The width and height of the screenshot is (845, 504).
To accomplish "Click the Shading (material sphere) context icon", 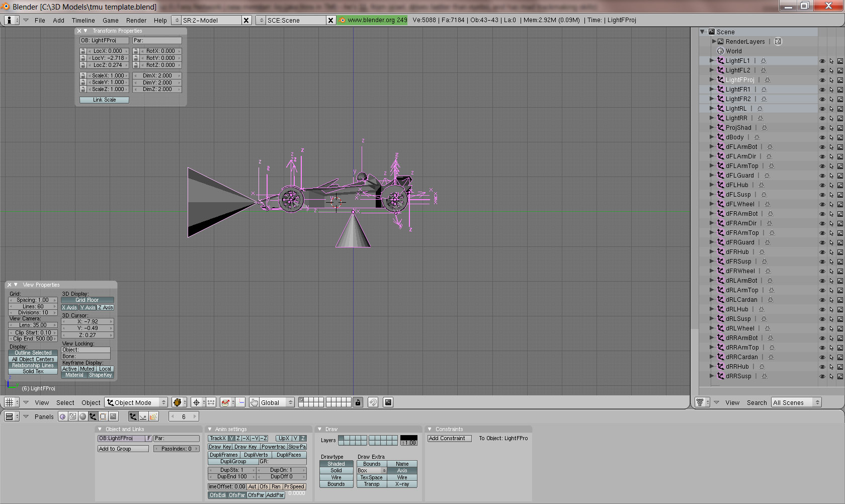I will pos(83,416).
